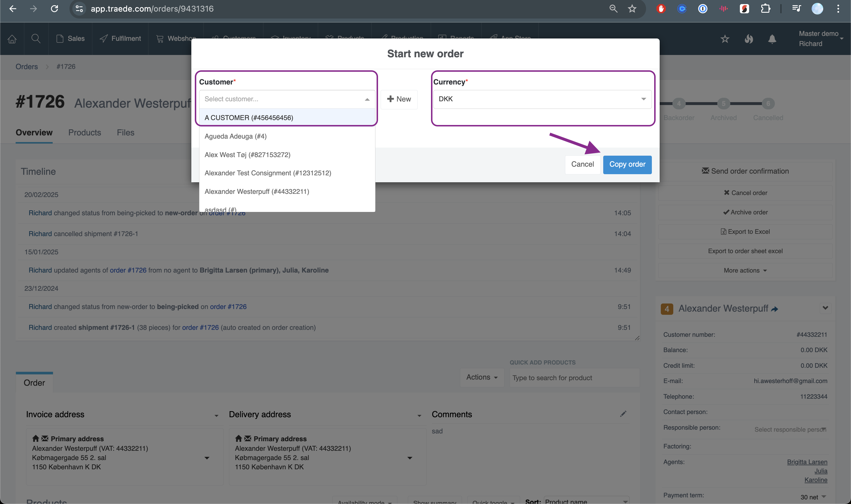
Task: Switch to the Products tab
Action: click(85, 133)
